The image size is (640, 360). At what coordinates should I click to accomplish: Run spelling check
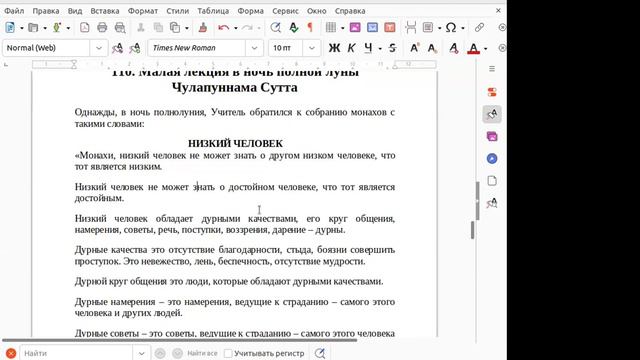(293, 27)
